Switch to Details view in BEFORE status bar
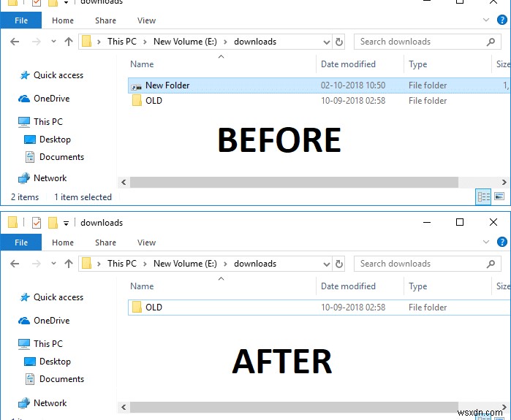 tap(484, 196)
